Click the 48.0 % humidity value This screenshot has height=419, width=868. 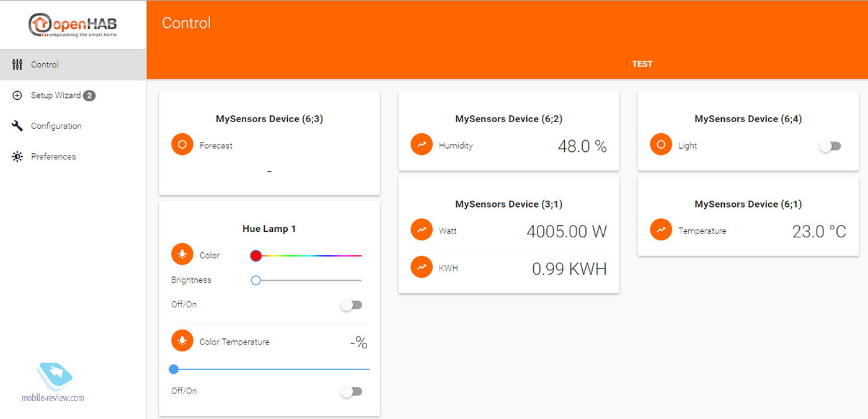pyautogui.click(x=582, y=146)
